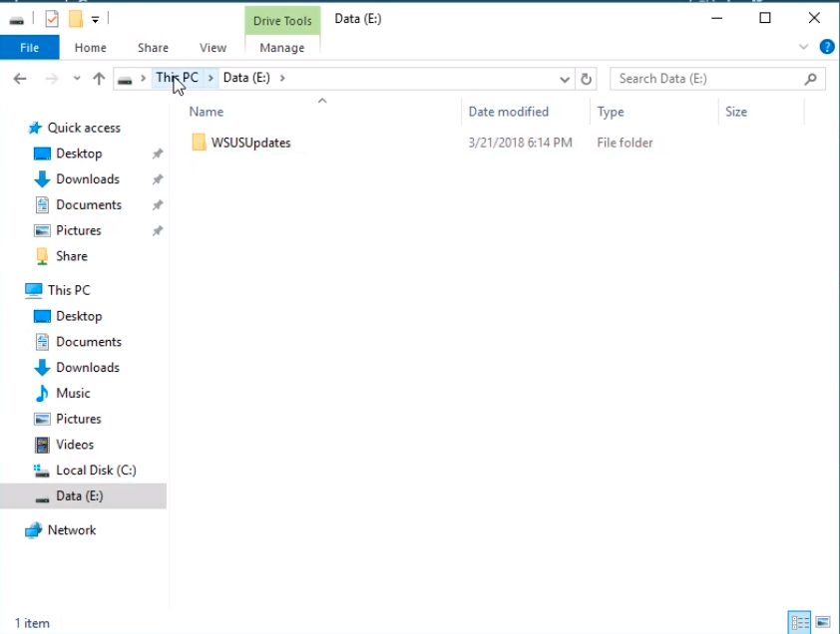Click the Properties icon in quick access toolbar

[52, 18]
